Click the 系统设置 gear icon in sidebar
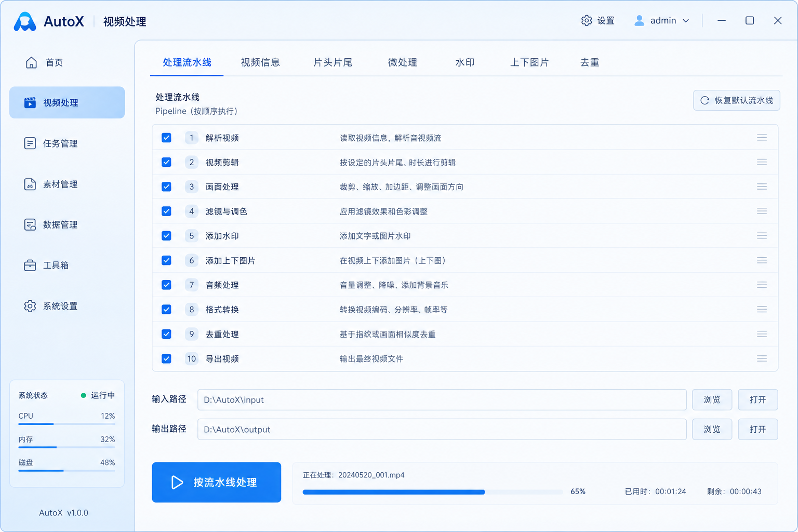Image resolution: width=798 pixels, height=532 pixels. pos(30,306)
